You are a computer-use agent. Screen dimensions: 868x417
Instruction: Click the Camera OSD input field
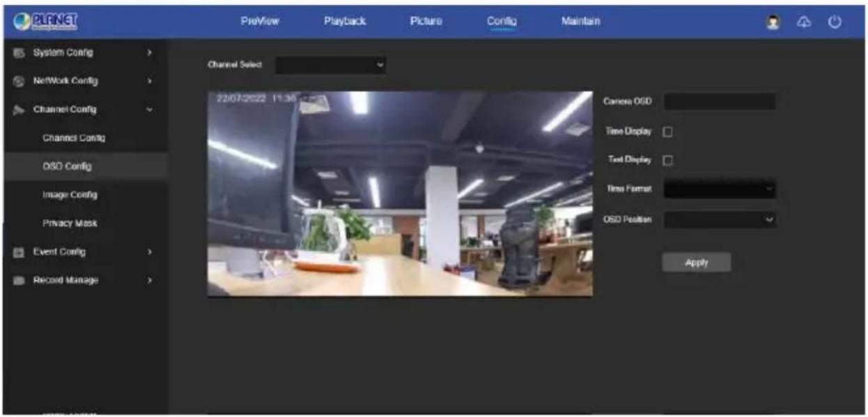click(x=720, y=102)
